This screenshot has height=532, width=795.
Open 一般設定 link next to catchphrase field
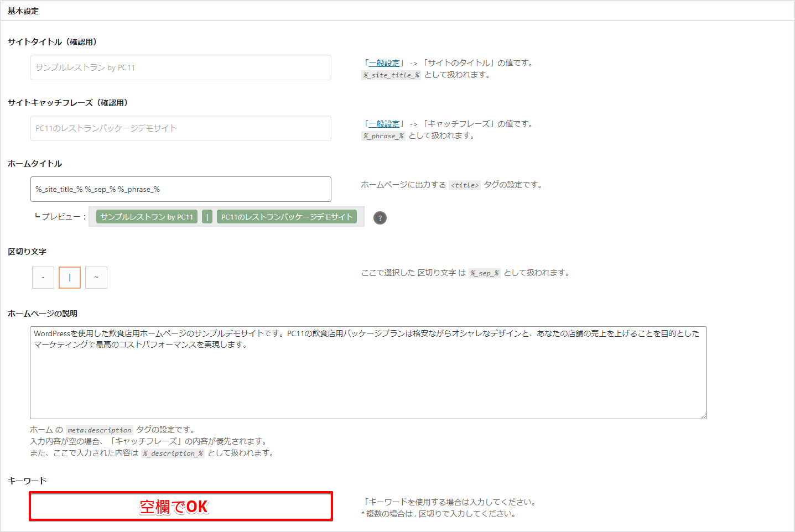click(x=384, y=124)
